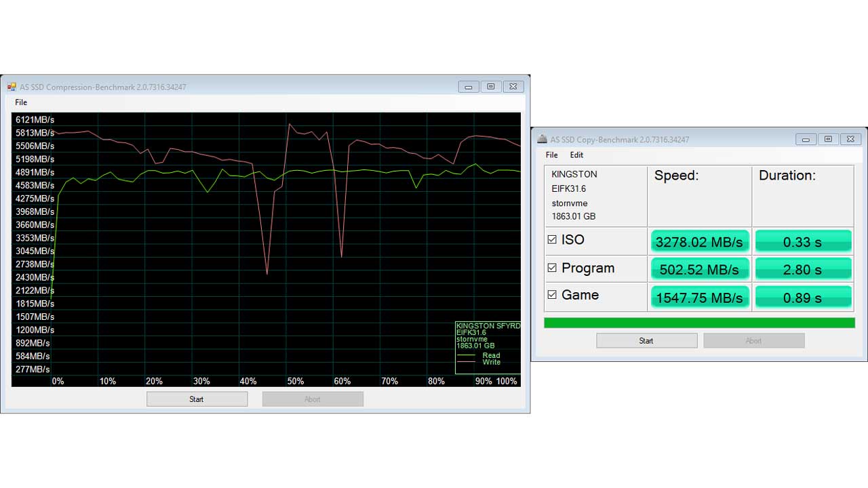Click Abort in Compression-Benchmark window

(x=313, y=399)
